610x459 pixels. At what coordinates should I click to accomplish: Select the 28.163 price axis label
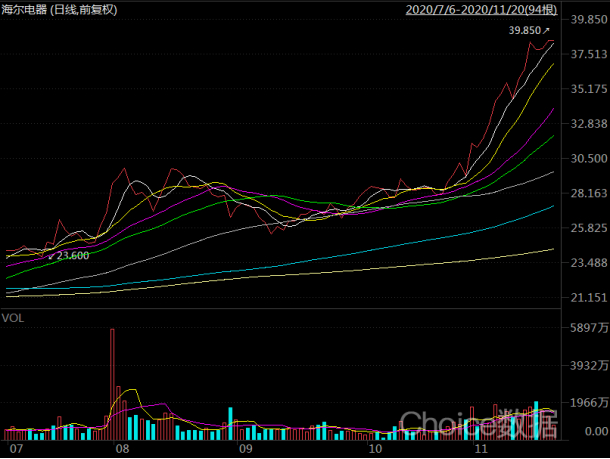click(x=589, y=193)
